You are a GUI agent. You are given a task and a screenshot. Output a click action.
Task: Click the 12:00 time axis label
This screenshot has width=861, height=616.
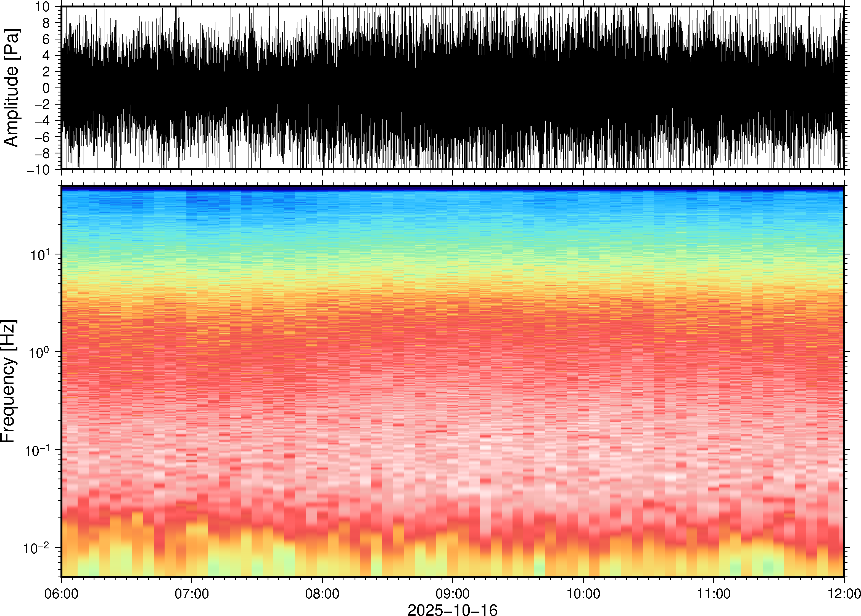coord(844,594)
